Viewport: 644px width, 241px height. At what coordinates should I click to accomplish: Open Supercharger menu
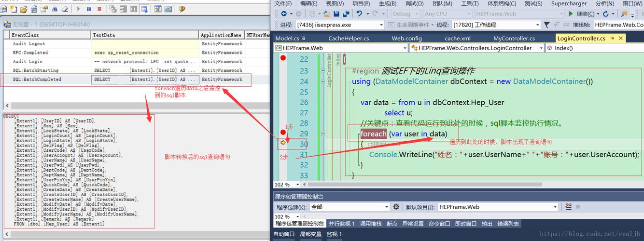569,3
